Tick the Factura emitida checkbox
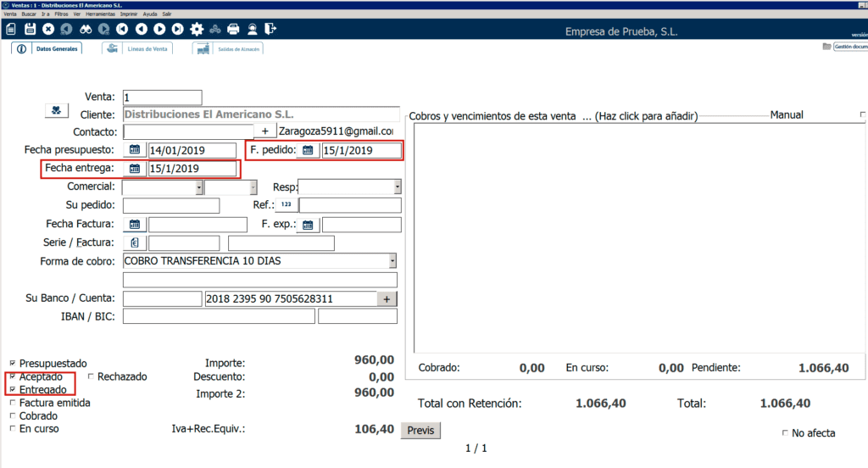Image resolution: width=868 pixels, height=468 pixels. point(13,404)
